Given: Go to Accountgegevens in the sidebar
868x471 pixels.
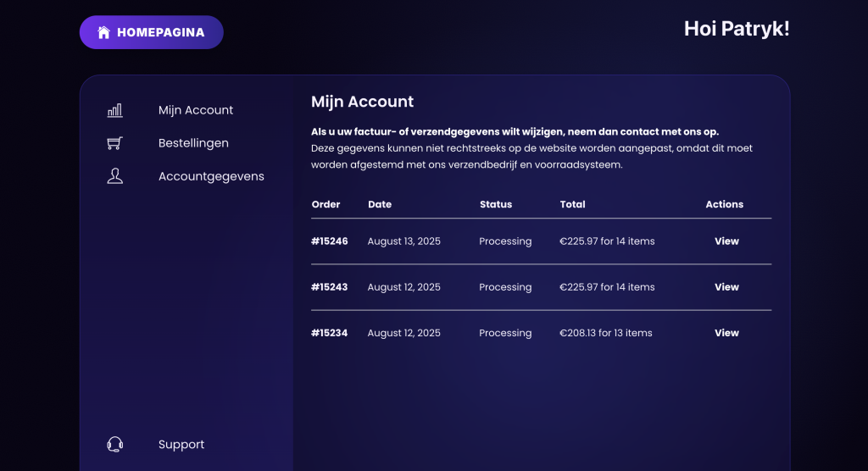Looking at the screenshot, I should pos(211,176).
